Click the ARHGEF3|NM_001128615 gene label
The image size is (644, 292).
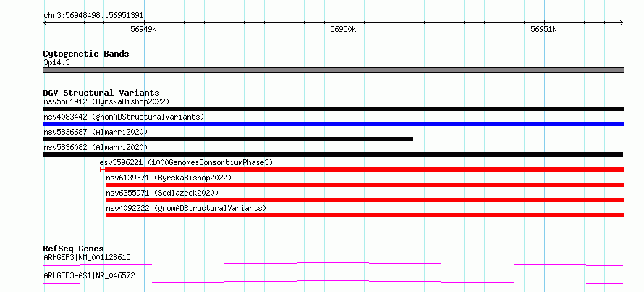click(87, 258)
